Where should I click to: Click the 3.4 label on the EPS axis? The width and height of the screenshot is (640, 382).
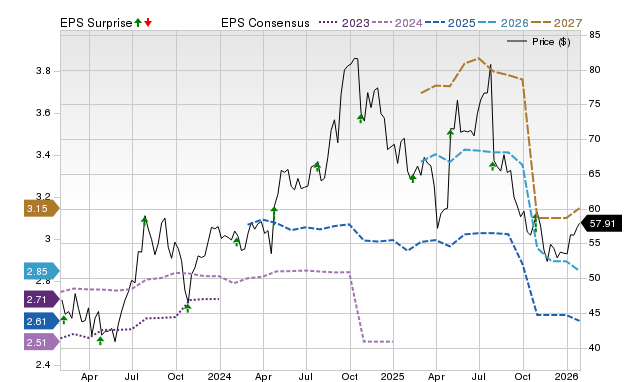[x=43, y=155]
